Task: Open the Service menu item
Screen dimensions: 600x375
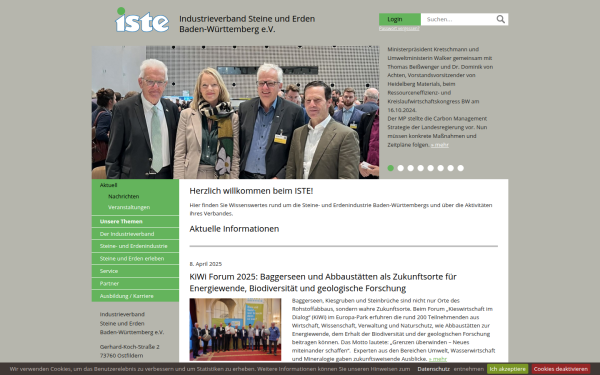Action: point(135,271)
